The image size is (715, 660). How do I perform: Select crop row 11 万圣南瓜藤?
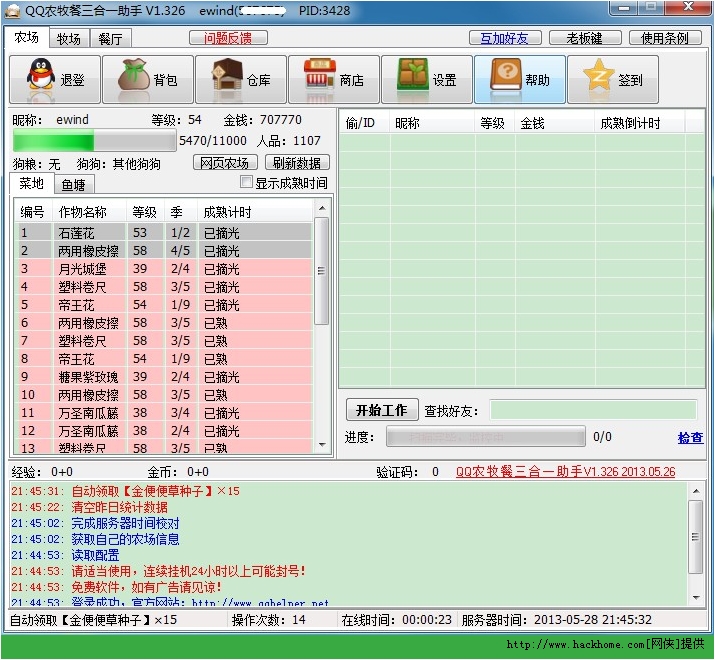click(x=163, y=413)
